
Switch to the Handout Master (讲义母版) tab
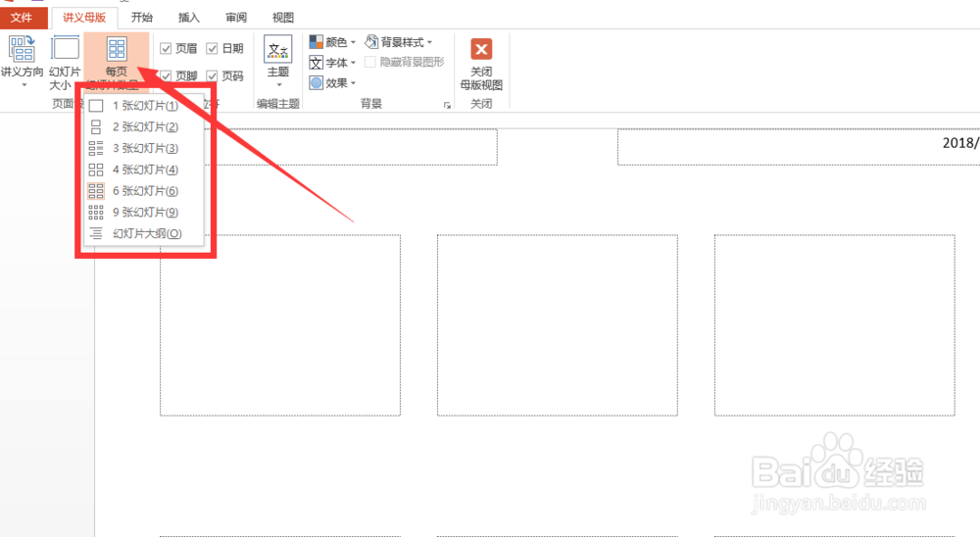84,18
